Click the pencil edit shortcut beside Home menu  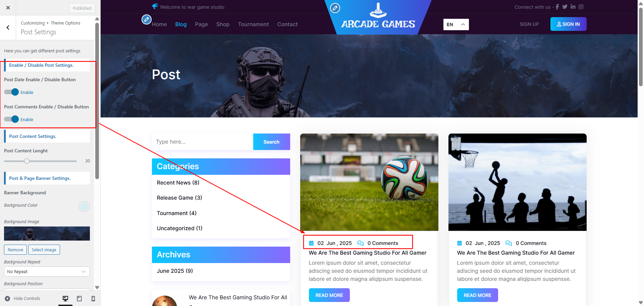click(146, 19)
